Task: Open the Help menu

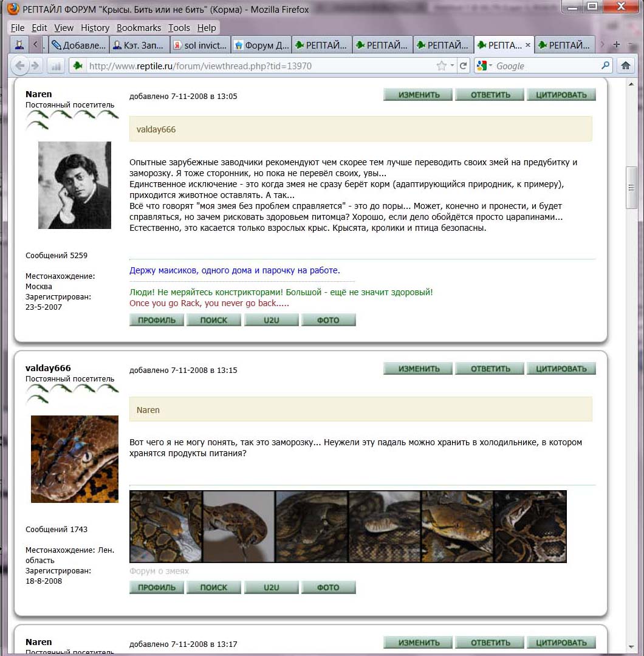Action: pyautogui.click(x=207, y=27)
